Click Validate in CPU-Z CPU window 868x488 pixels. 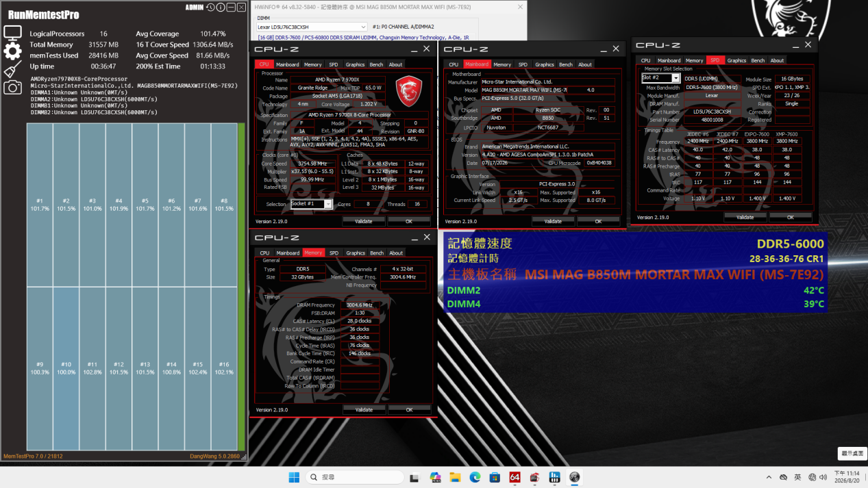364,221
